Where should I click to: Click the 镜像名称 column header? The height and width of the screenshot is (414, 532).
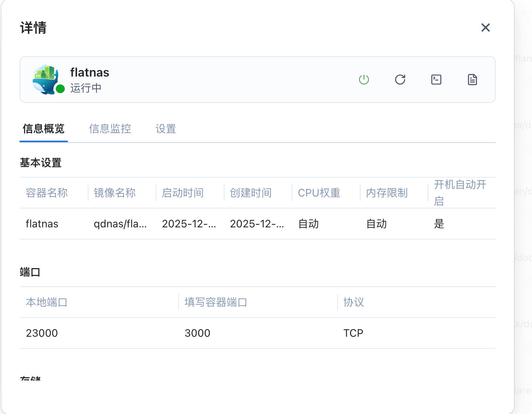point(115,193)
